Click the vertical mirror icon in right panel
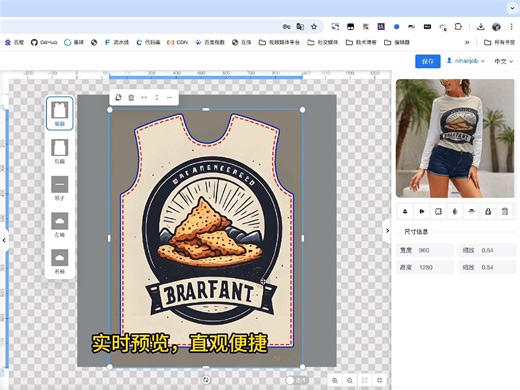 pyautogui.click(x=471, y=211)
